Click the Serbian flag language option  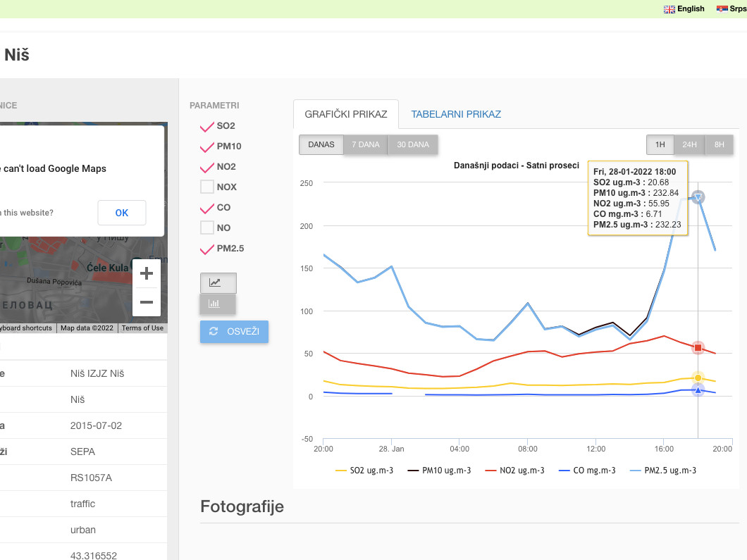pyautogui.click(x=731, y=8)
